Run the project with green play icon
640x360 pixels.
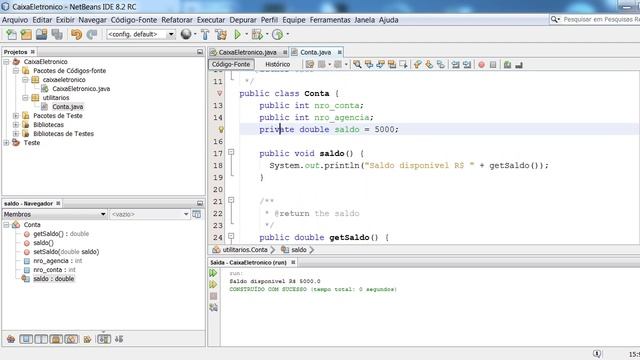tap(238, 35)
